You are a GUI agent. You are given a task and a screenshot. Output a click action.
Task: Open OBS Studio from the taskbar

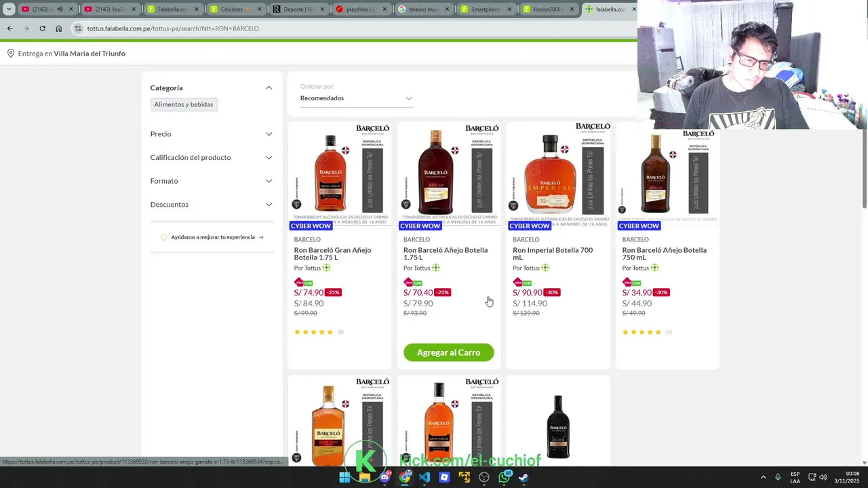[484, 477]
